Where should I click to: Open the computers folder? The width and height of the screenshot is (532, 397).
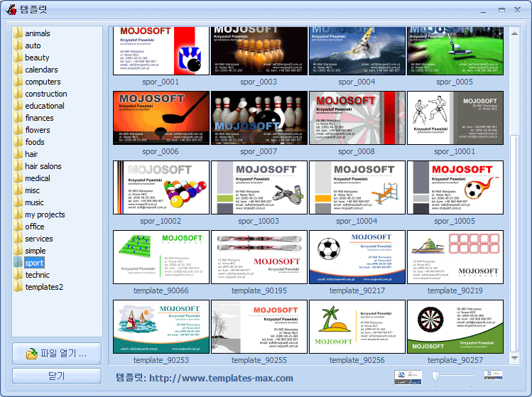click(x=43, y=82)
